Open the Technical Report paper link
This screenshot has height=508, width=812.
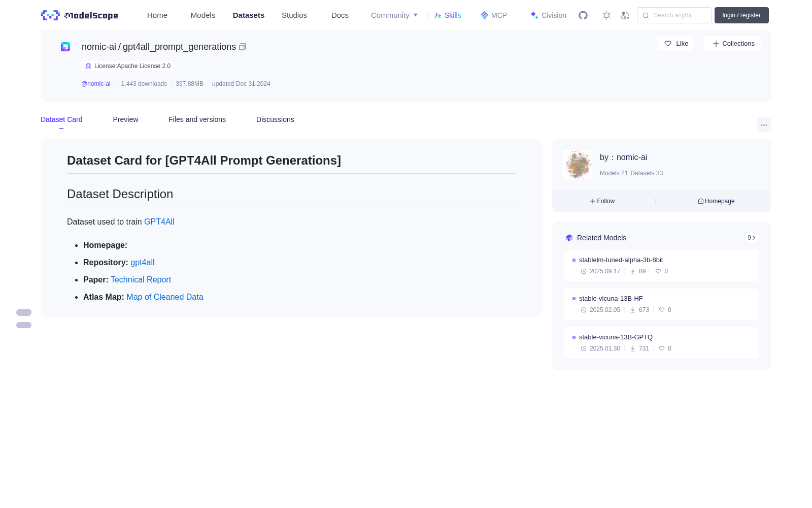141,279
